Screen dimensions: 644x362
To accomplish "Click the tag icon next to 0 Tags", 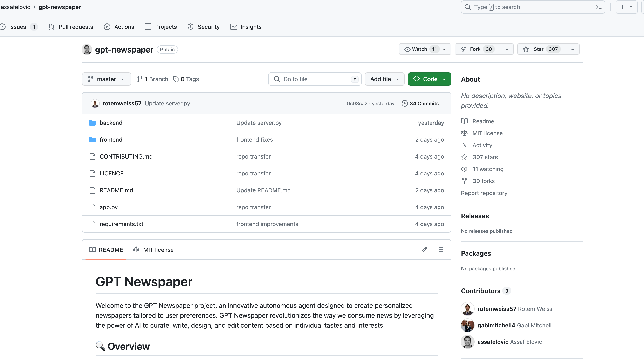I will pyautogui.click(x=176, y=79).
